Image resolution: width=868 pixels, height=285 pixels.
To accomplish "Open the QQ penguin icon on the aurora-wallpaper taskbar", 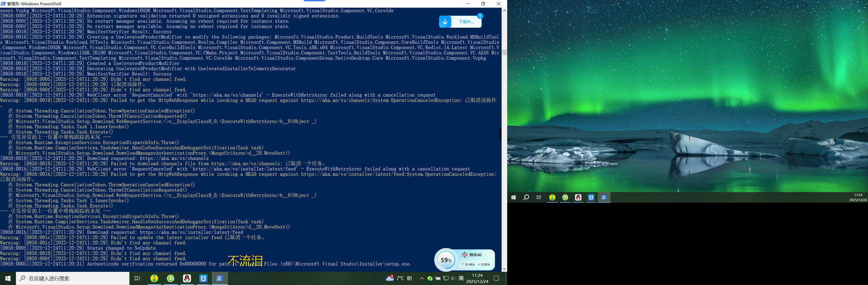I will [578, 197].
